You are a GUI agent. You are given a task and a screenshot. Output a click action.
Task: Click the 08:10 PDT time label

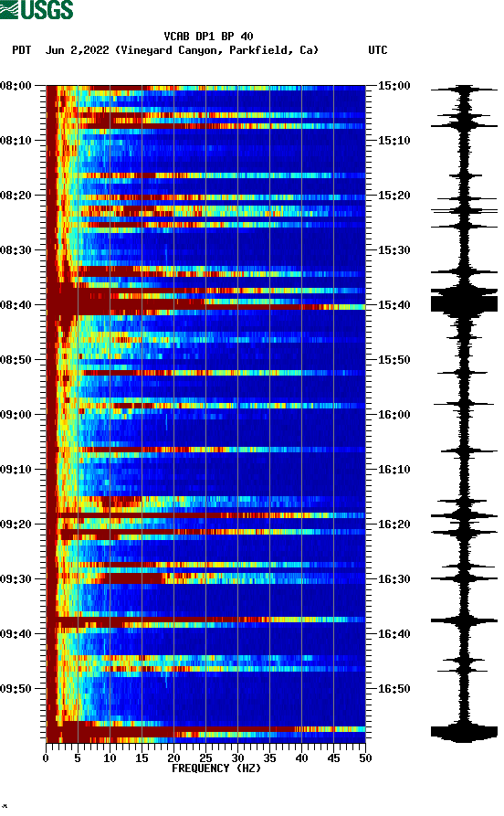tap(16, 141)
